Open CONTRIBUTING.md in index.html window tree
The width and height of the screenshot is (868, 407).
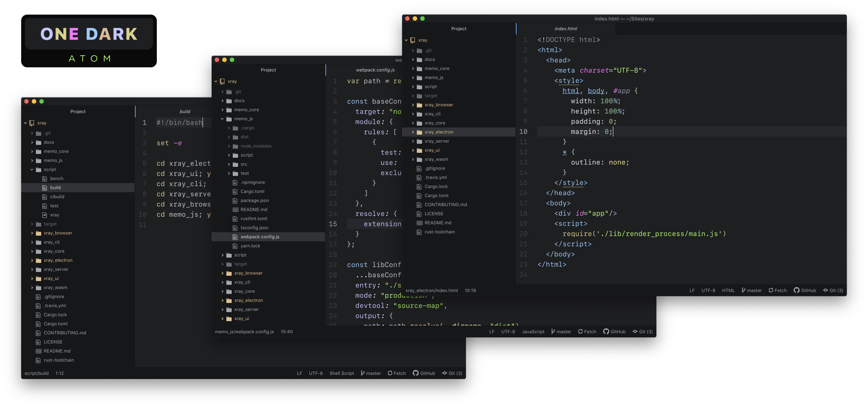[x=446, y=205]
